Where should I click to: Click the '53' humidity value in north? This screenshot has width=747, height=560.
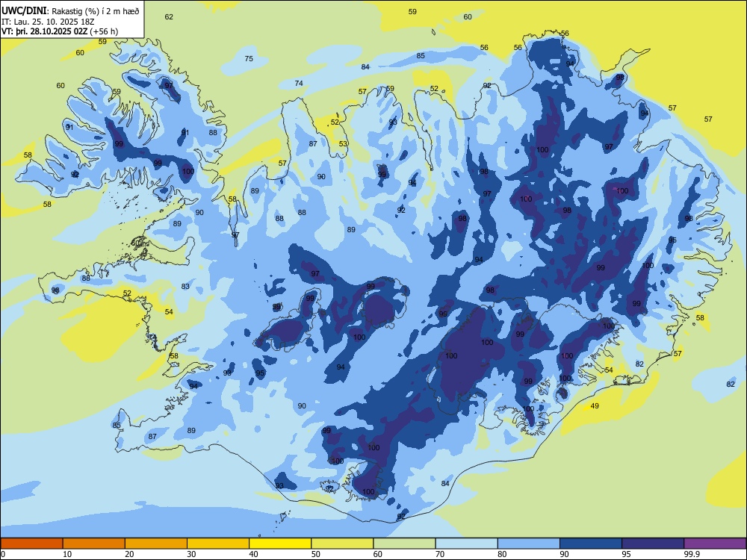(343, 143)
